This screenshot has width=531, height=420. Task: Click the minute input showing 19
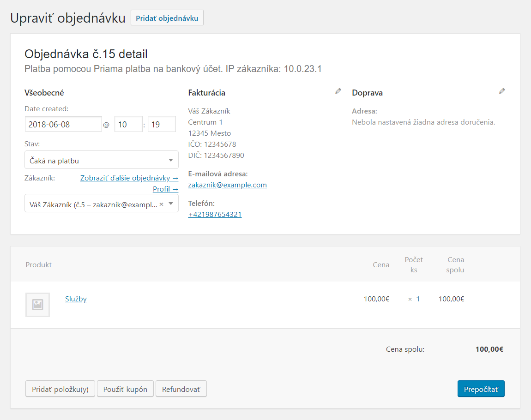tap(162, 124)
